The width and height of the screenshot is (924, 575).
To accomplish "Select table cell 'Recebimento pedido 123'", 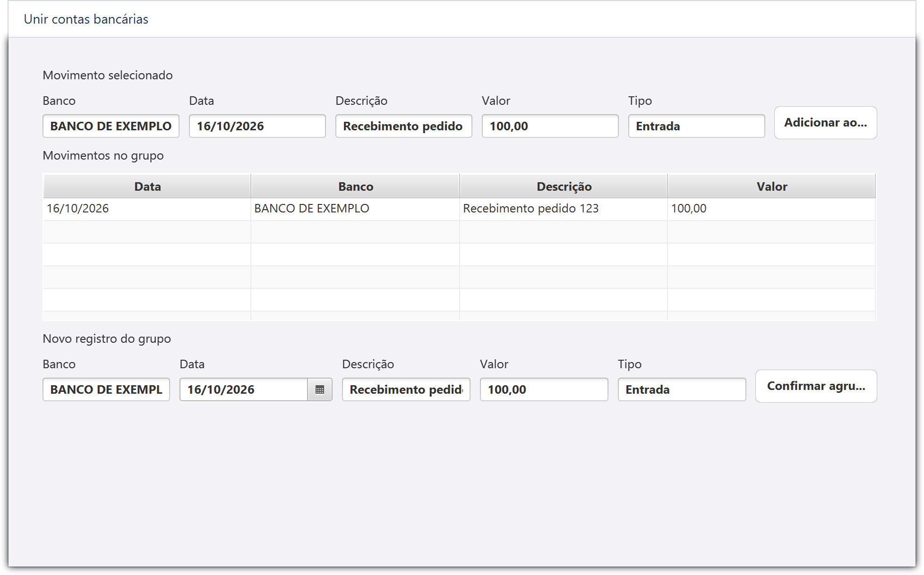I will (564, 209).
